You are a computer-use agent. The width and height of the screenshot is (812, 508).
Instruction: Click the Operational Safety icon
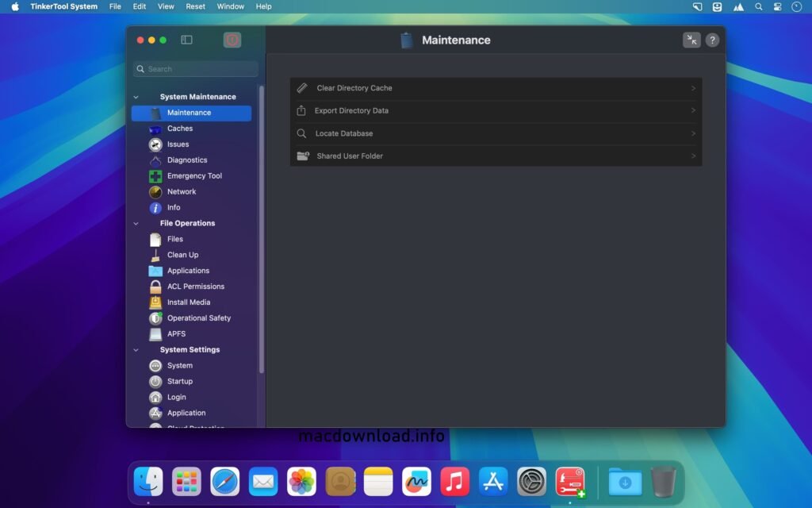[x=155, y=318]
